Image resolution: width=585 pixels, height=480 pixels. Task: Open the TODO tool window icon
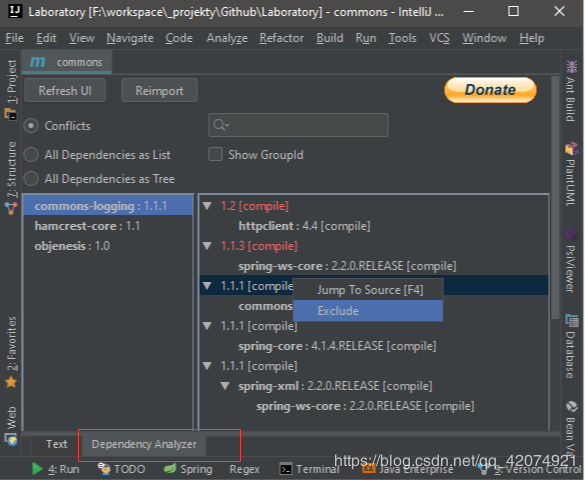[x=104, y=468]
